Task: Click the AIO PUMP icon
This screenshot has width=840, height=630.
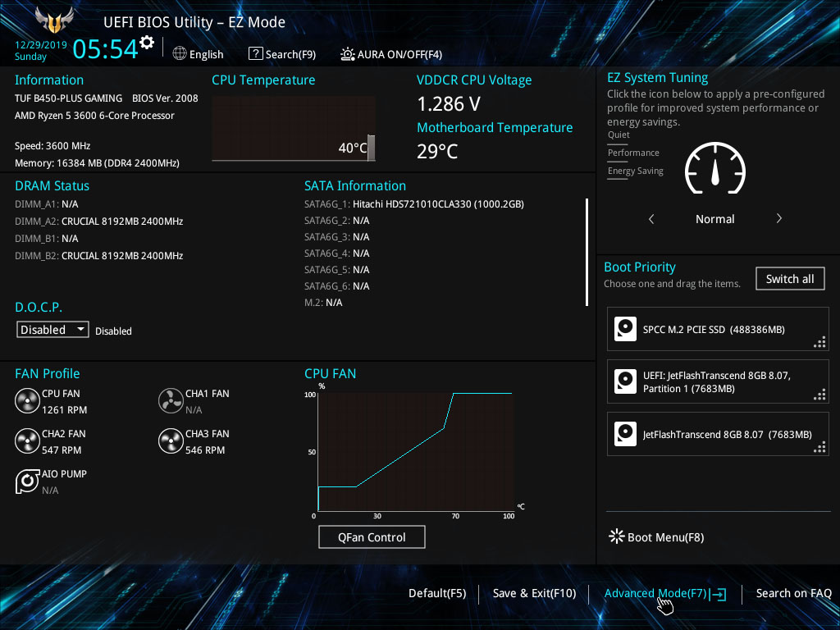Action: pyautogui.click(x=27, y=481)
